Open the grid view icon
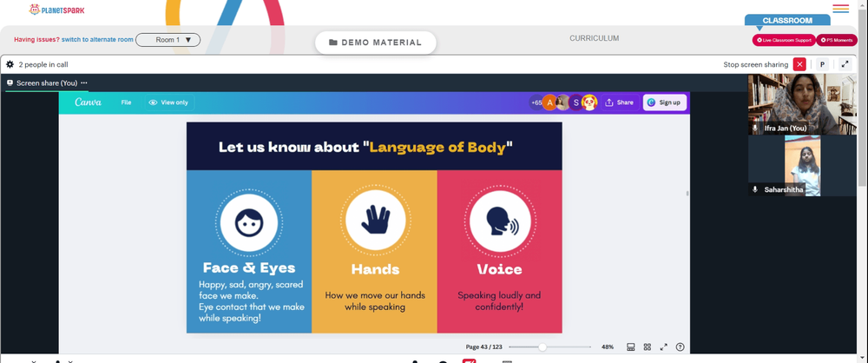This screenshot has width=868, height=363. point(648,346)
